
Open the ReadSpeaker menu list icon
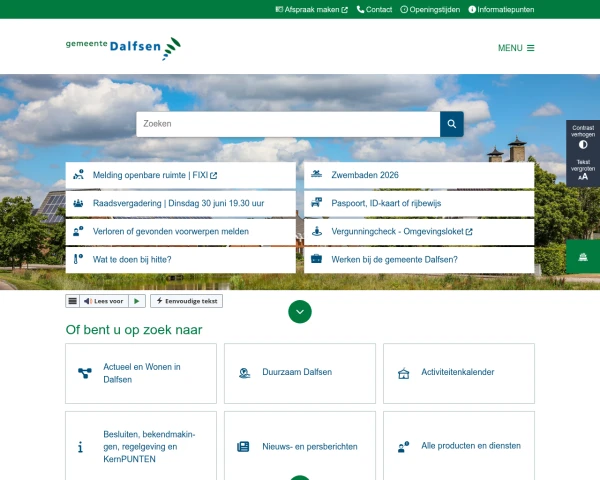click(72, 301)
